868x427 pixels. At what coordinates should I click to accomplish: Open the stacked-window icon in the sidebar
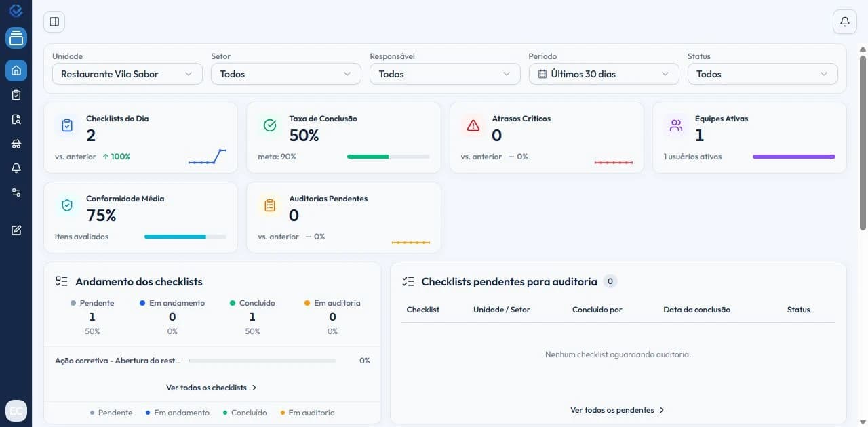tap(16, 38)
